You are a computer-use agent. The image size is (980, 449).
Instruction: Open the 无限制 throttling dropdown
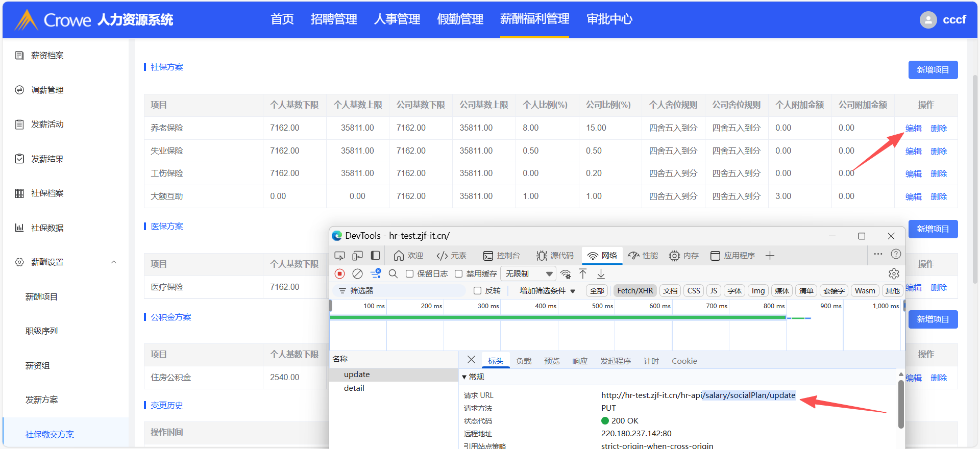pos(528,274)
